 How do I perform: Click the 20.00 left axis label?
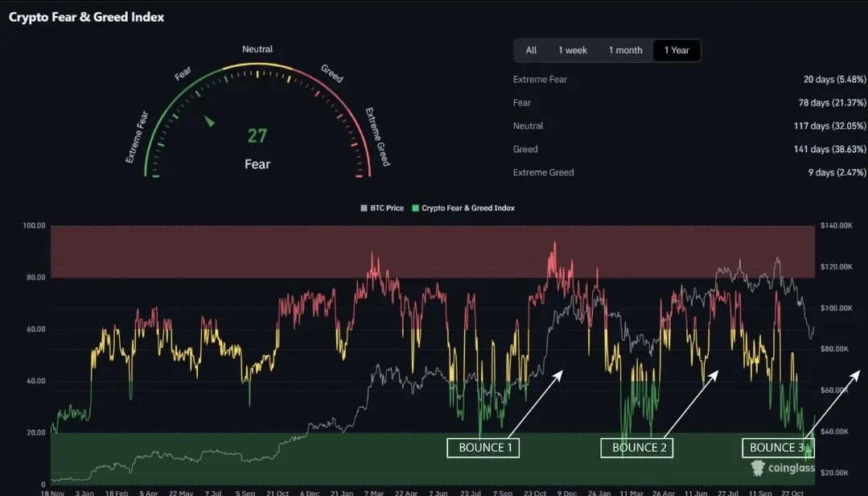pos(36,433)
